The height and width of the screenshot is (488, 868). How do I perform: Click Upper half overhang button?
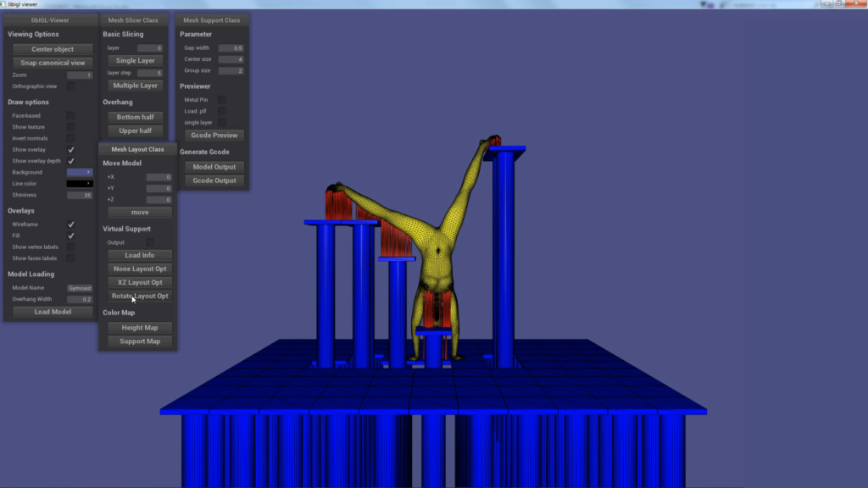pyautogui.click(x=135, y=130)
